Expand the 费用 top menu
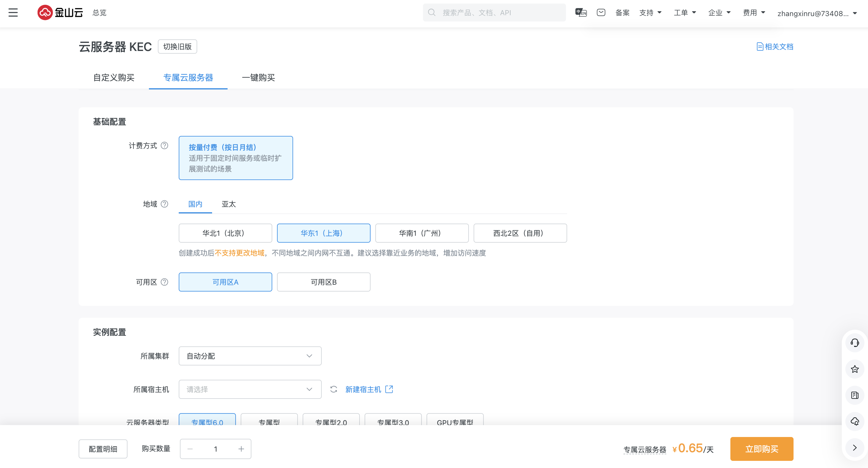Image resolution: width=868 pixels, height=468 pixels. 754,13
